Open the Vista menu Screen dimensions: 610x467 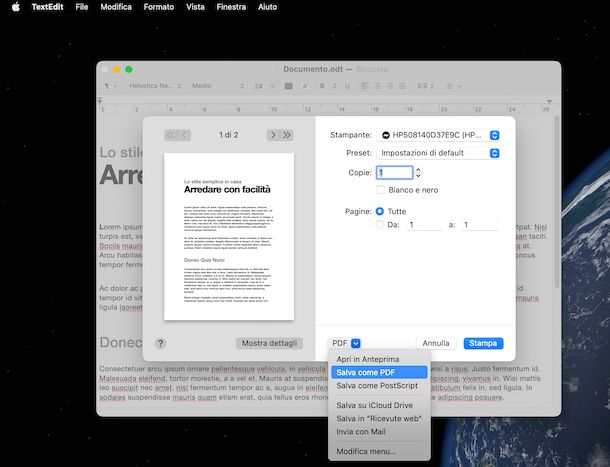195,7
